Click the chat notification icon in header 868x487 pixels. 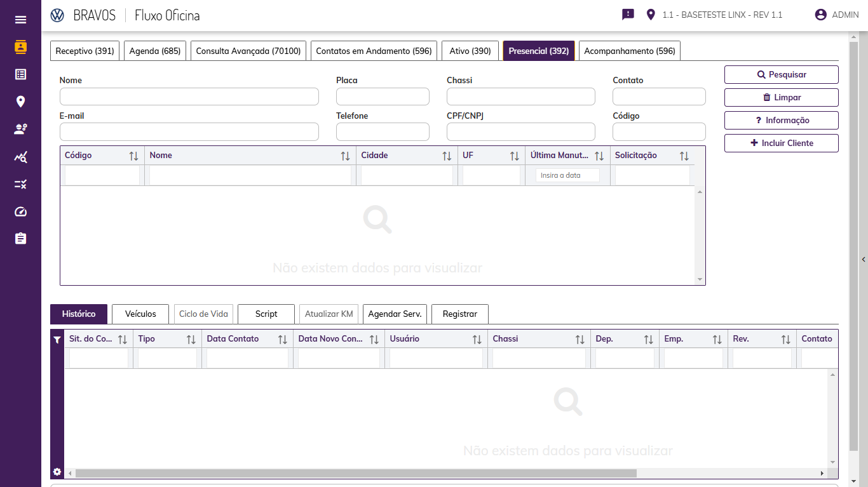(628, 15)
